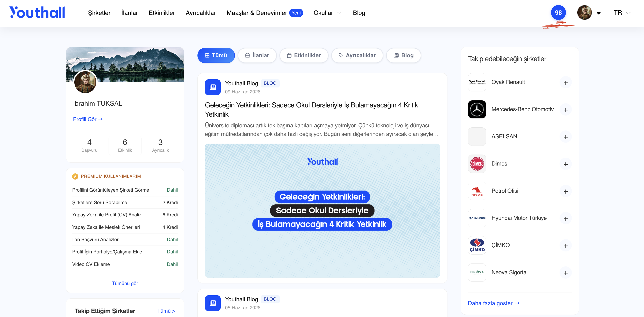Open Blog from the top navigation
Viewport: 644px width, 317px height.
359,13
